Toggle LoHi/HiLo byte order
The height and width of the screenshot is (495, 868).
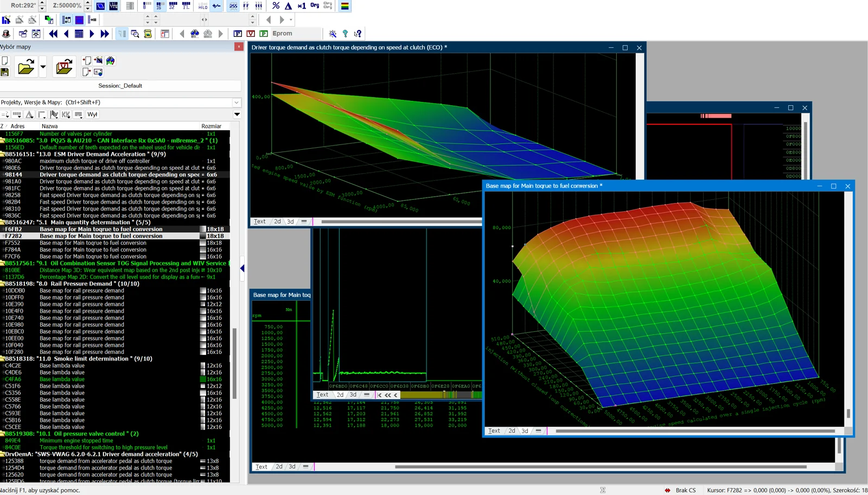pos(203,6)
